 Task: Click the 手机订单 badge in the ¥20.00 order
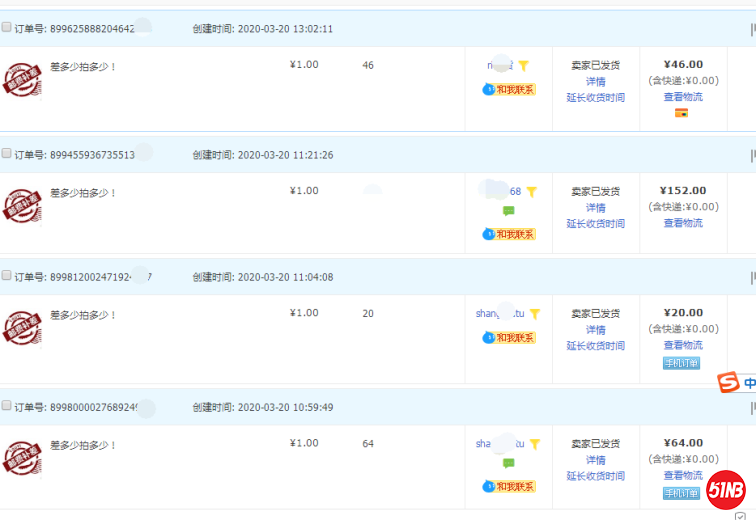tap(681, 363)
